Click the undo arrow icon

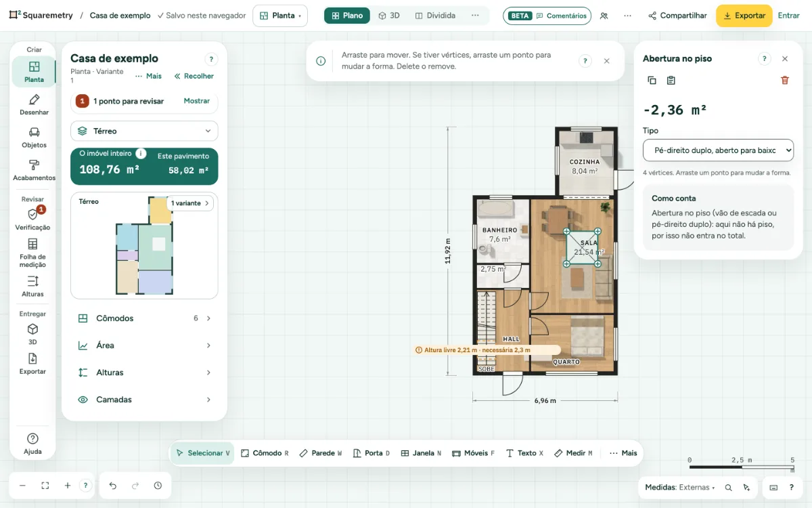113,486
